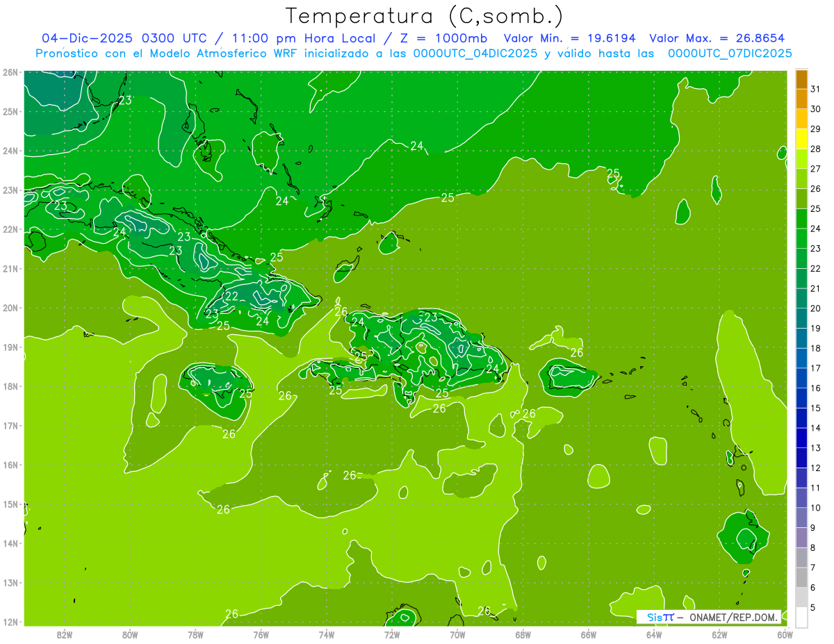834x644 pixels.
Task: Click colorbar label '18'
Action: (x=815, y=348)
